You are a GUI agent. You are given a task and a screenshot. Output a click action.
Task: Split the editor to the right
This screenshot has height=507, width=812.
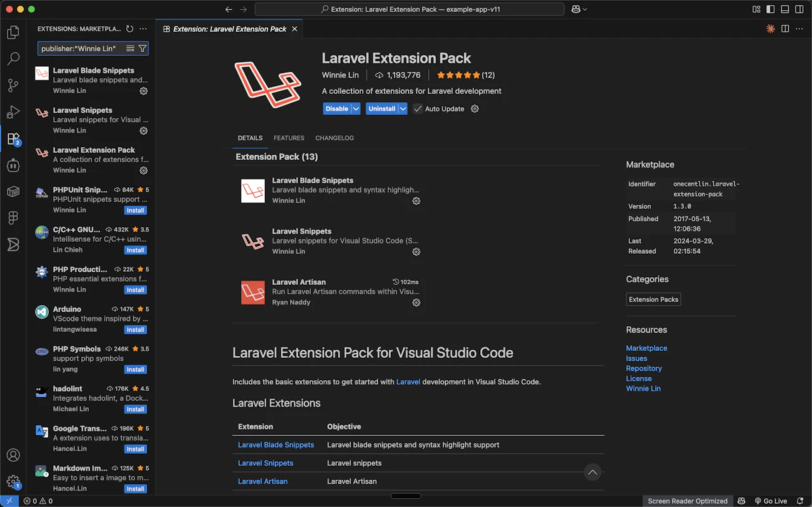pos(785,29)
